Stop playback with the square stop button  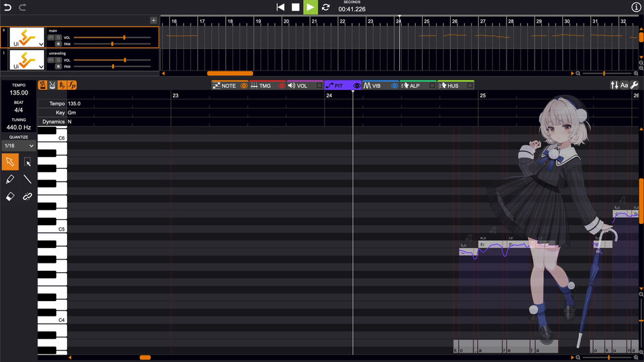pyautogui.click(x=295, y=7)
